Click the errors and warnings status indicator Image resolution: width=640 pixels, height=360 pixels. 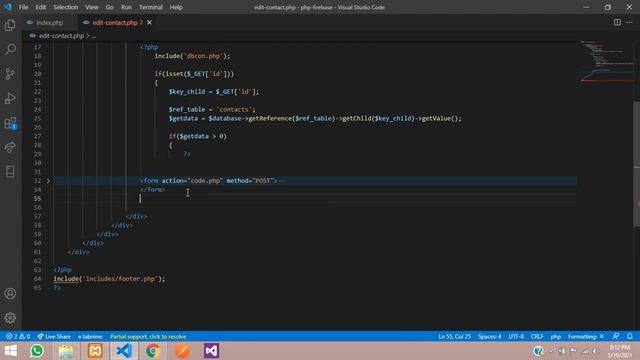[18, 336]
